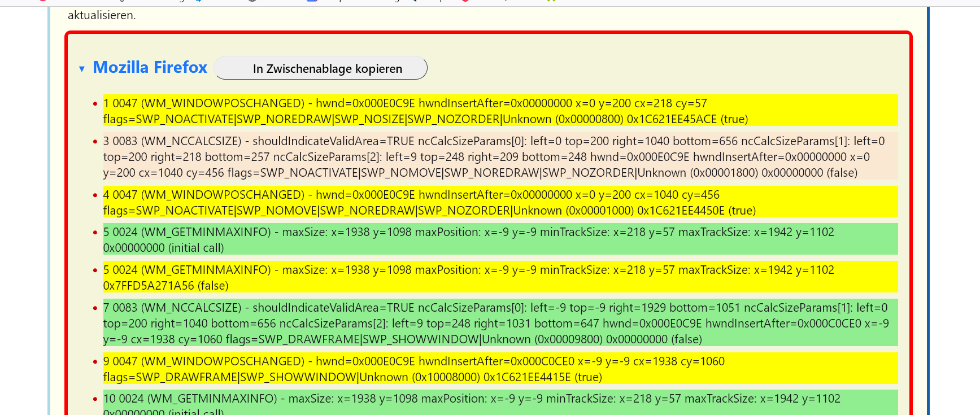Image resolution: width=980 pixels, height=415 pixels.
Task: Select the "Mozilla Firefox" section heading
Action: tap(150, 67)
